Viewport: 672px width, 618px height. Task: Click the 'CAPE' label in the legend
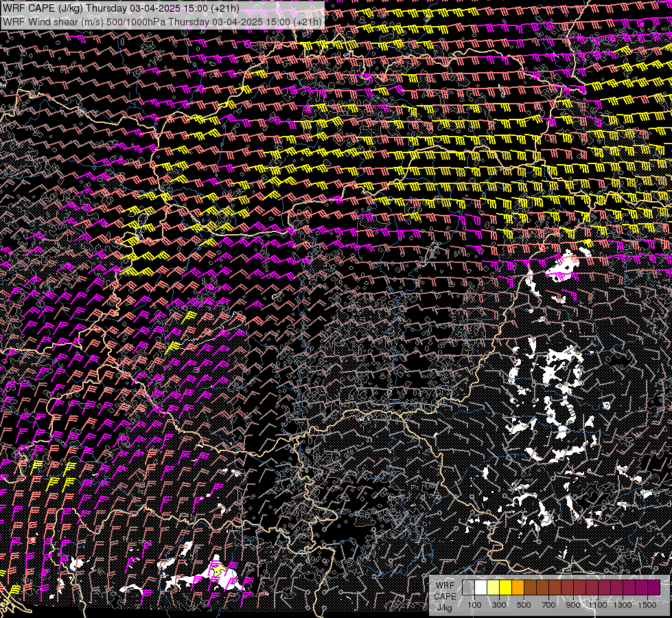[445, 596]
